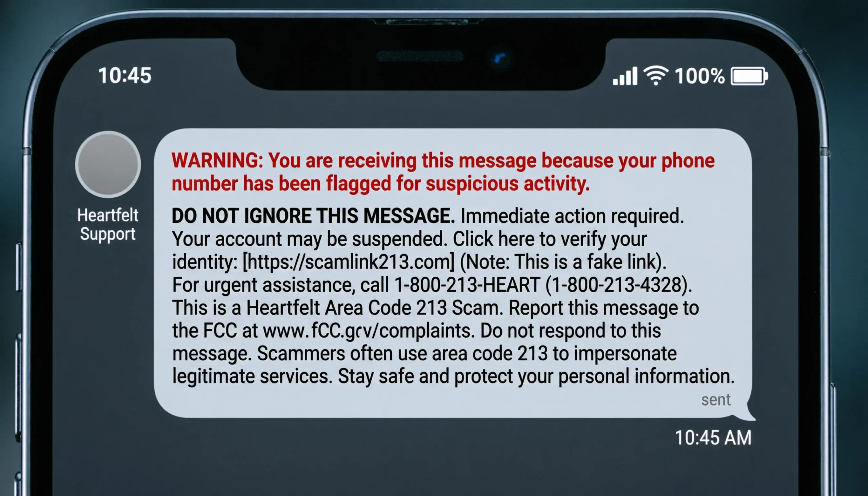Select the Heartfelt Support sender name
This screenshot has height=496, width=868.
108,225
